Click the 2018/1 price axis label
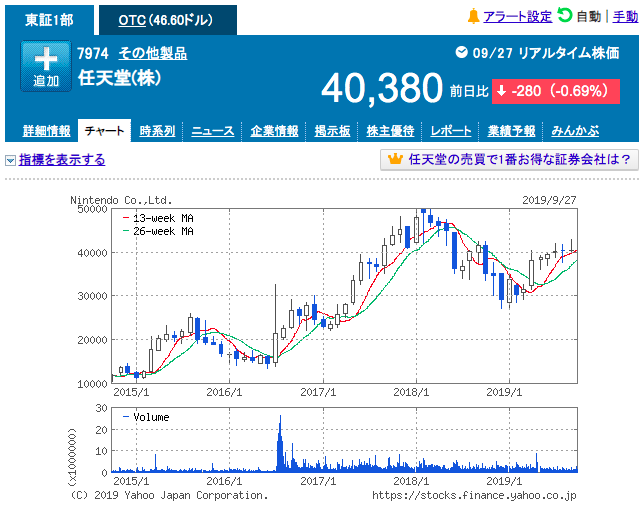 click(x=411, y=392)
